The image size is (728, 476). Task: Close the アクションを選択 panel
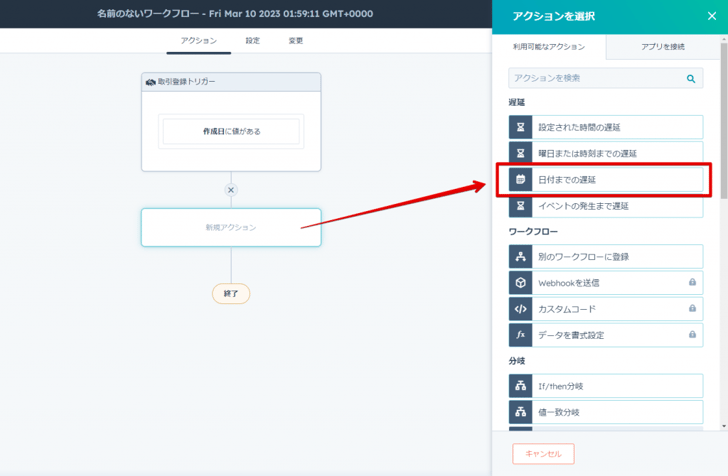click(712, 16)
